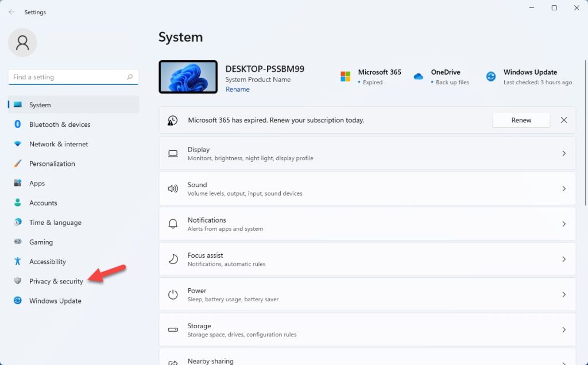This screenshot has width=588, height=365.
Task: Click the Gaming controller icon
Action: click(18, 242)
